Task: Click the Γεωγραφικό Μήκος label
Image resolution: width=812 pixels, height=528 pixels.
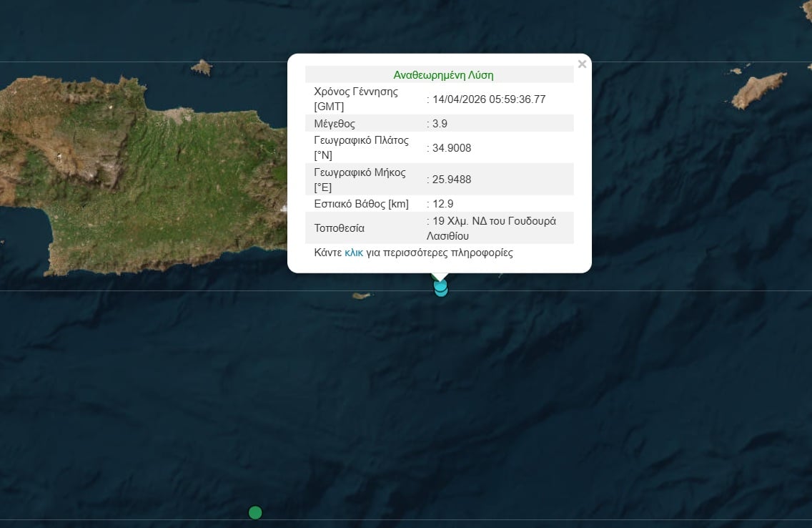Action: (361, 172)
